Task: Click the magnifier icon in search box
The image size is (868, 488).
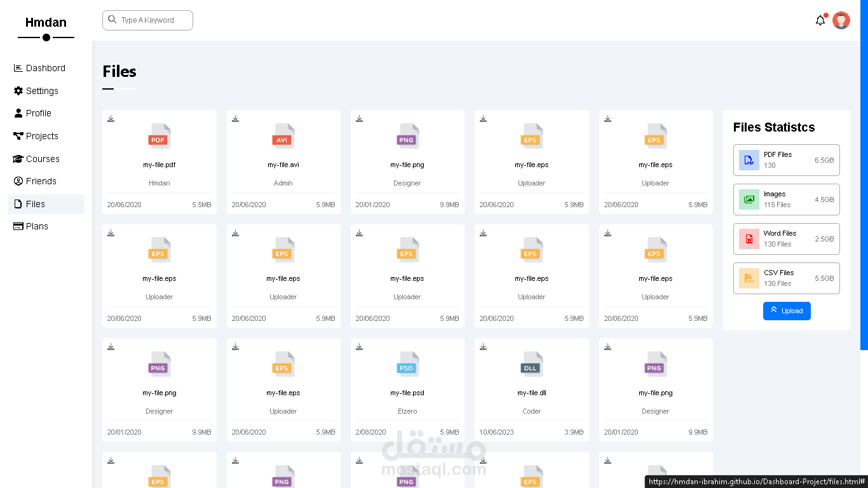Action: tap(112, 20)
